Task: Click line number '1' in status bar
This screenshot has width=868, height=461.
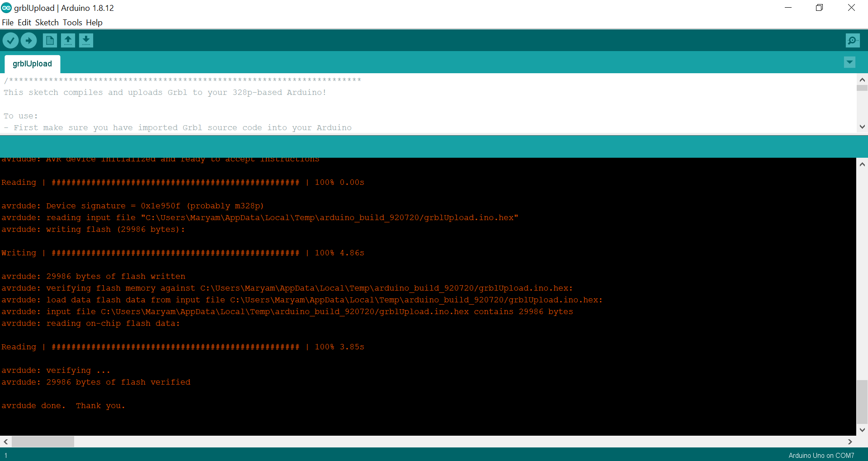Action: click(6, 456)
